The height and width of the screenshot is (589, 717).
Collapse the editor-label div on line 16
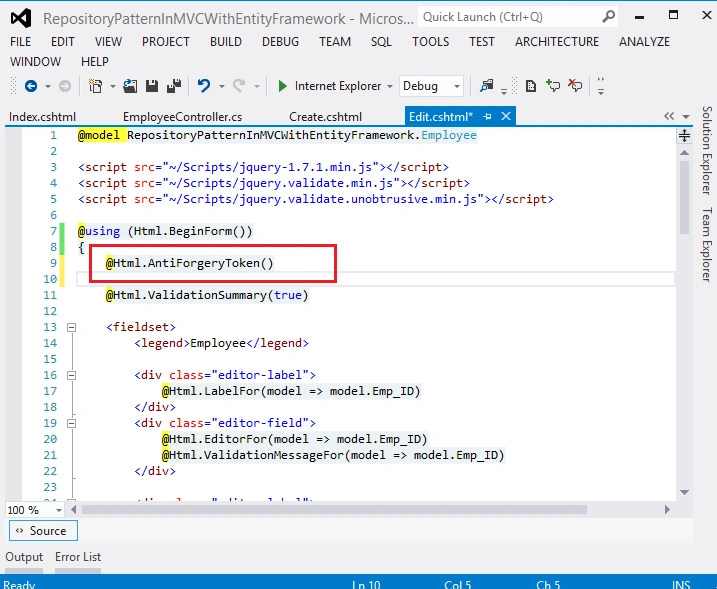(71, 375)
